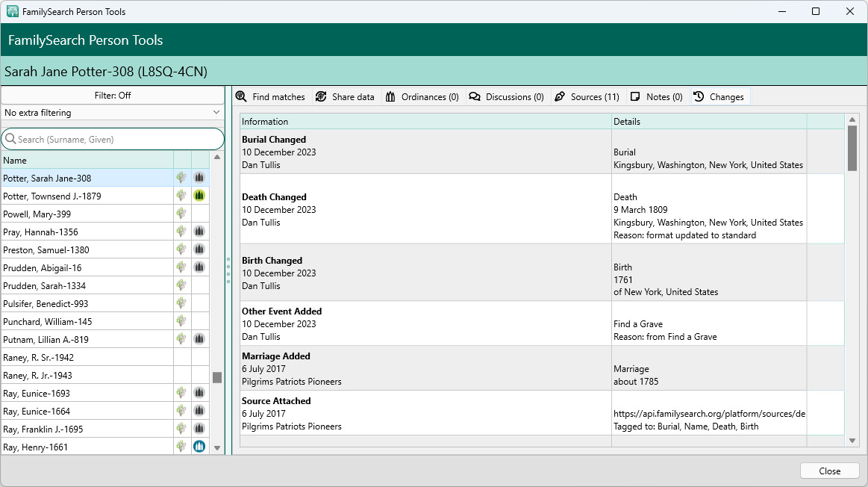Click FamilySearch tree icon for Potter, Sarah Jane-308
This screenshot has width=868, height=487.
click(181, 178)
